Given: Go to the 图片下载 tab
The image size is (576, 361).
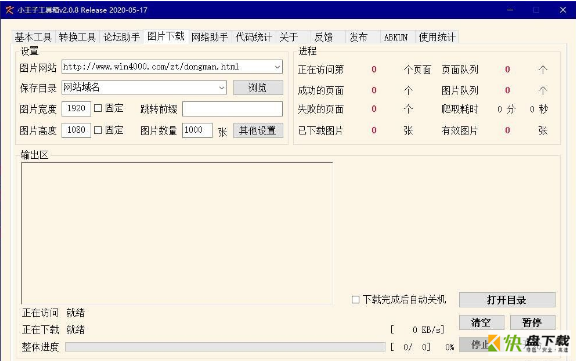Looking at the screenshot, I should [166, 36].
